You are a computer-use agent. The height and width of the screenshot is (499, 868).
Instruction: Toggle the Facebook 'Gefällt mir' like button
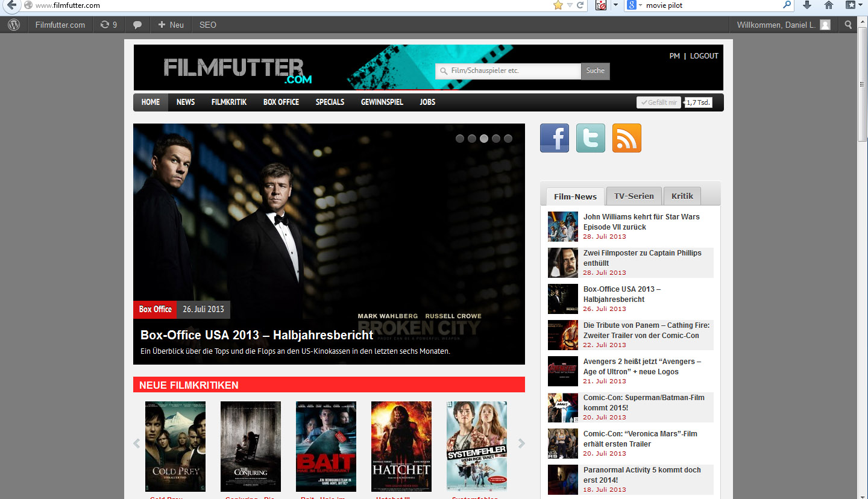click(659, 102)
